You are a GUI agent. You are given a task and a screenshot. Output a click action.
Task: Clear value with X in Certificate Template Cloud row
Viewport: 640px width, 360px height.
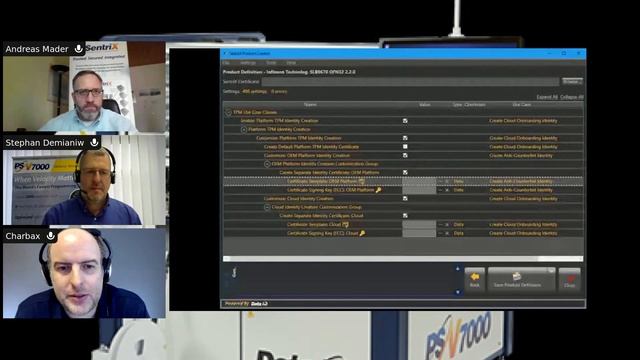pos(447,224)
